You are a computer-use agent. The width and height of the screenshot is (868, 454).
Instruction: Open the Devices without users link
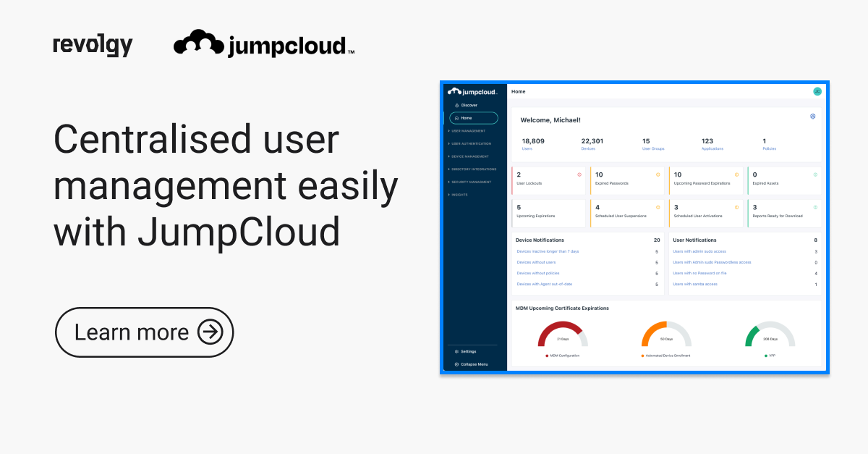[536, 262]
